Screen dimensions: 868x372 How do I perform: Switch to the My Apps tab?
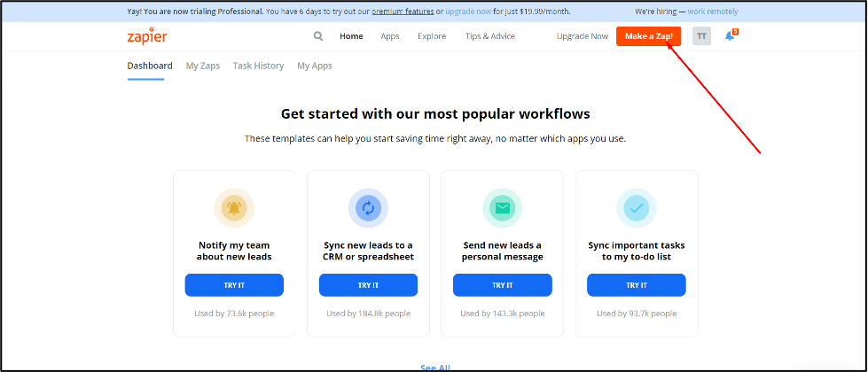coord(315,66)
